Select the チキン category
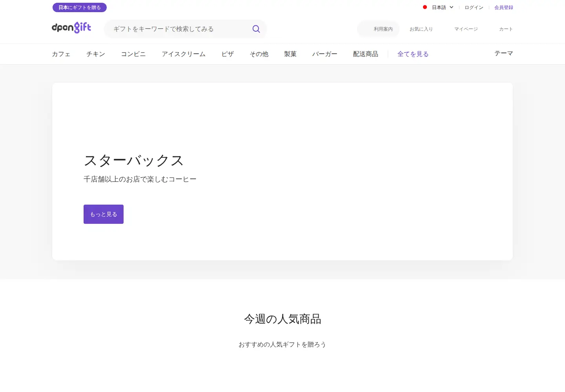 coord(96,54)
